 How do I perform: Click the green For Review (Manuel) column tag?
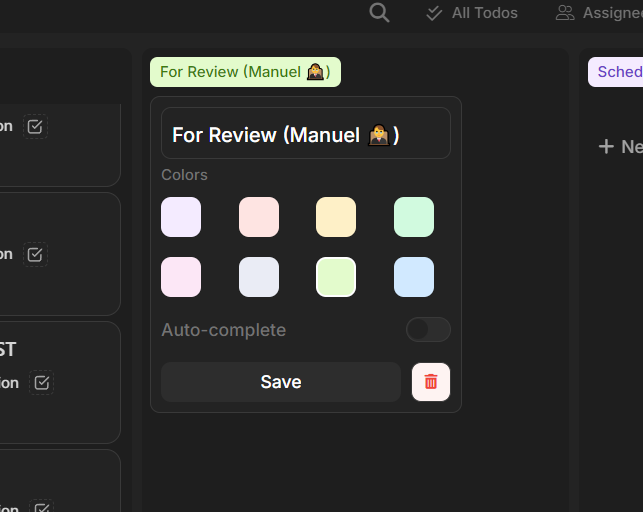(x=245, y=72)
